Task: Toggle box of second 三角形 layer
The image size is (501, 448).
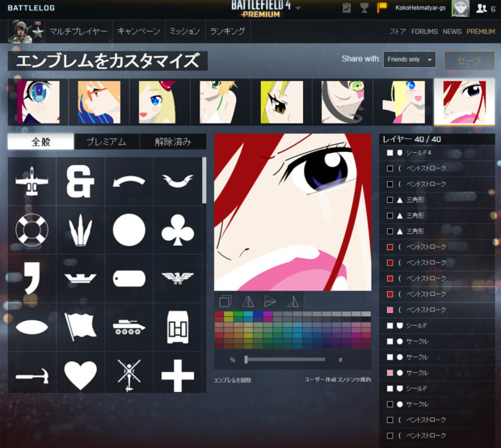Action: point(389,216)
